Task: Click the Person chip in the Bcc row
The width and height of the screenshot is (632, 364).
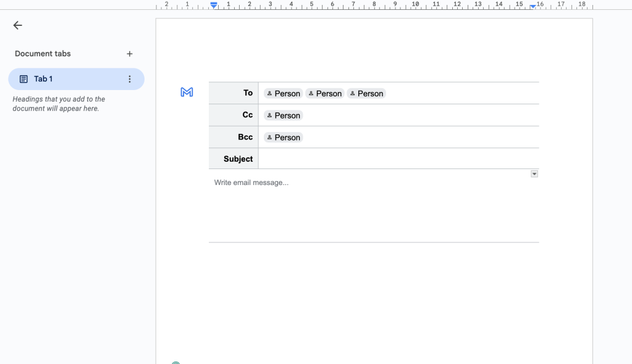Action: [283, 138]
